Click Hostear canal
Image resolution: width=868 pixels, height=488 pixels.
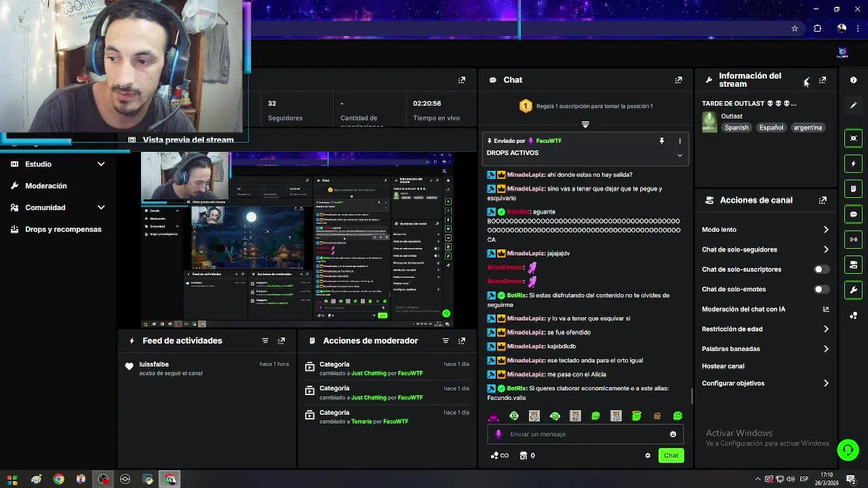click(x=723, y=366)
